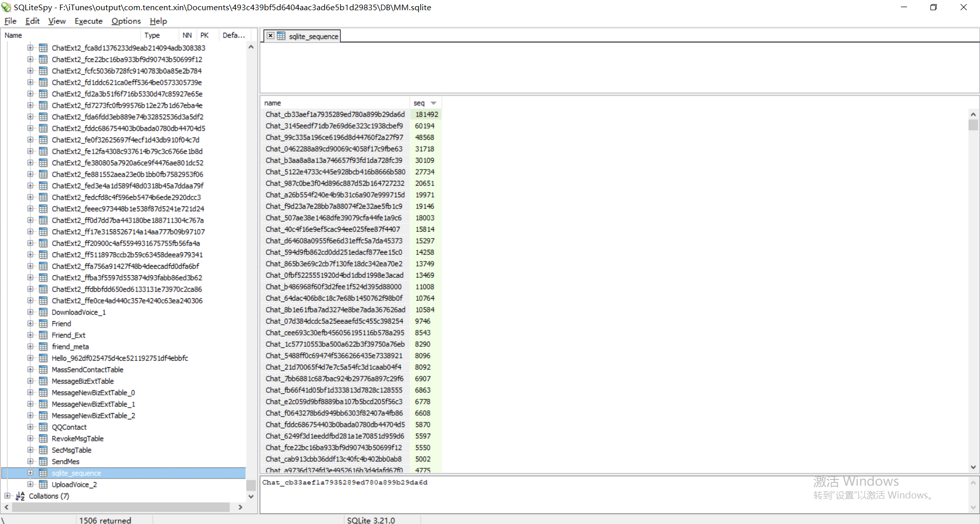Expand the Collations (7) node
The width and height of the screenshot is (980, 524).
pyautogui.click(x=7, y=496)
